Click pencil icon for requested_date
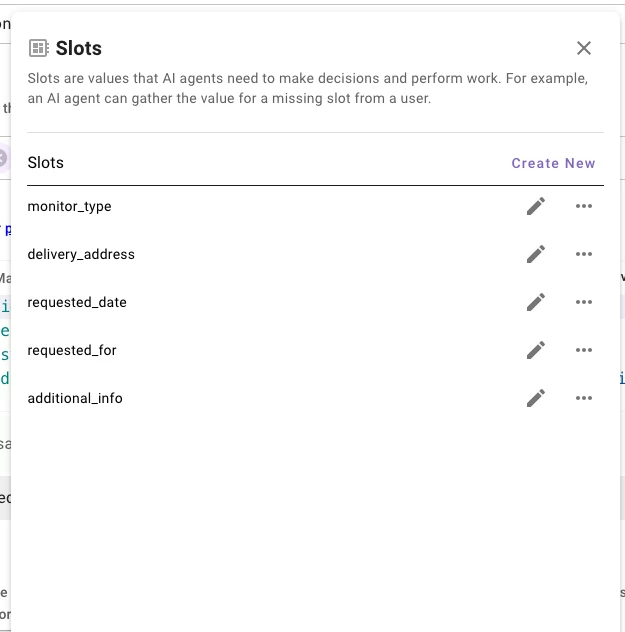Viewport: 625px width, 632px height. coord(536,302)
